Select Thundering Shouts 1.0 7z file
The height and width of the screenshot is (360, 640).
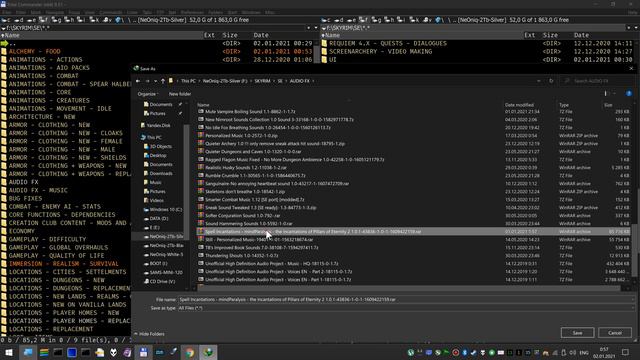(242, 256)
